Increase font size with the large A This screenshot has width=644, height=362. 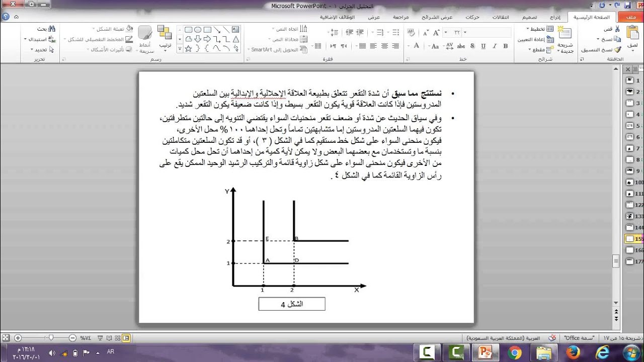(x=436, y=32)
